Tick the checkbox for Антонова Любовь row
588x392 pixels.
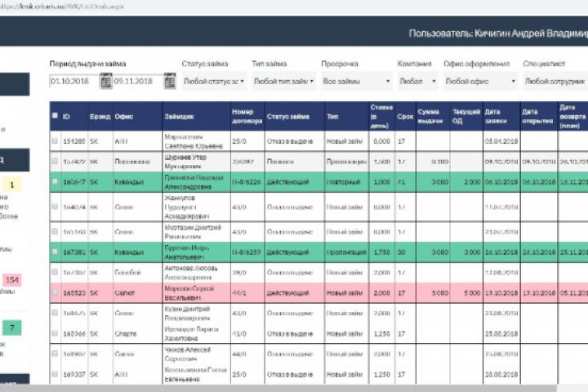click(56, 272)
